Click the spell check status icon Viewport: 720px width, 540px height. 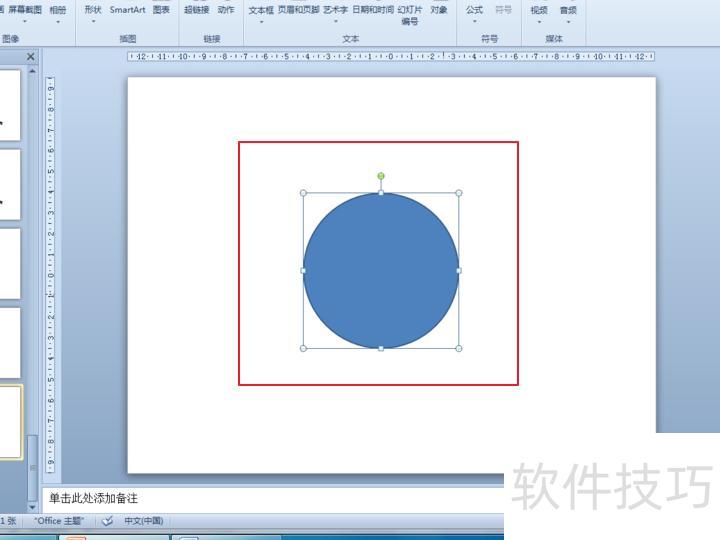[x=107, y=521]
